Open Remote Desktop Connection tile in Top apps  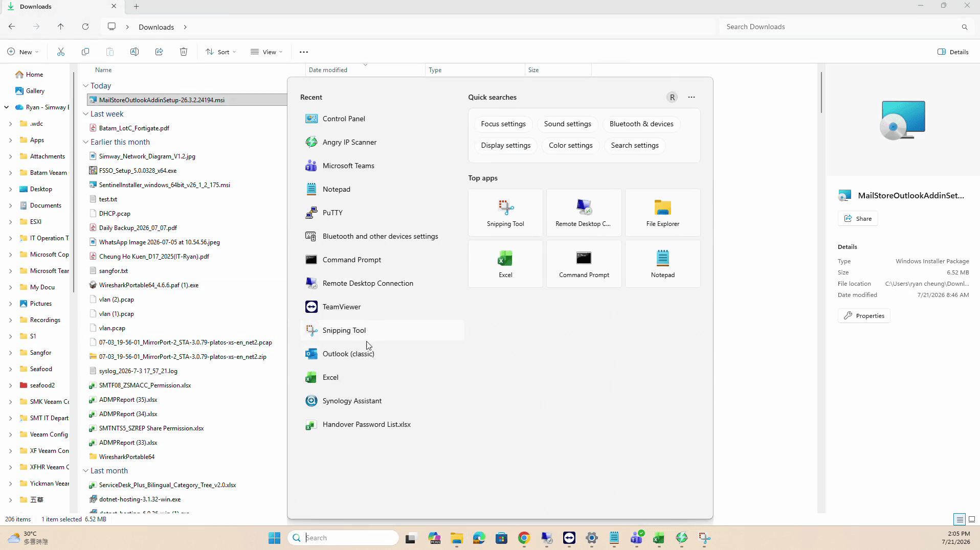tap(584, 213)
